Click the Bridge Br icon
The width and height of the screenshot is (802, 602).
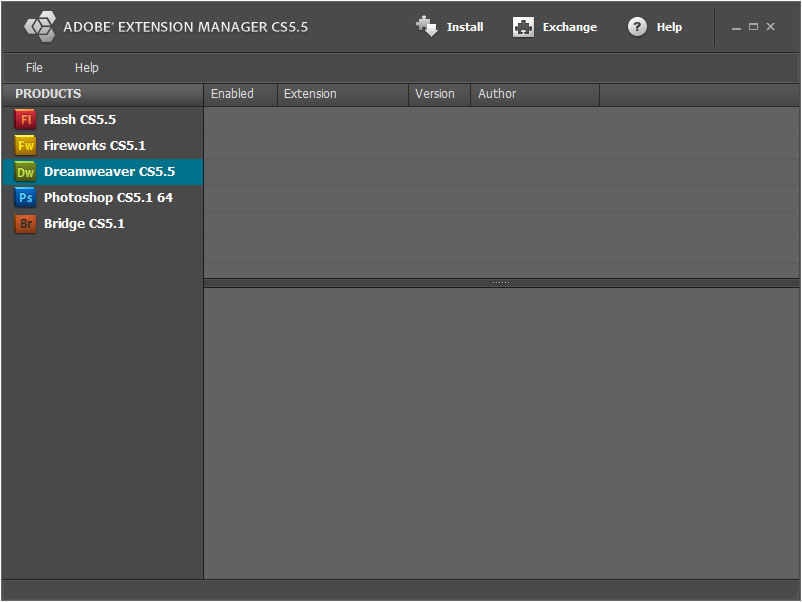(24, 223)
